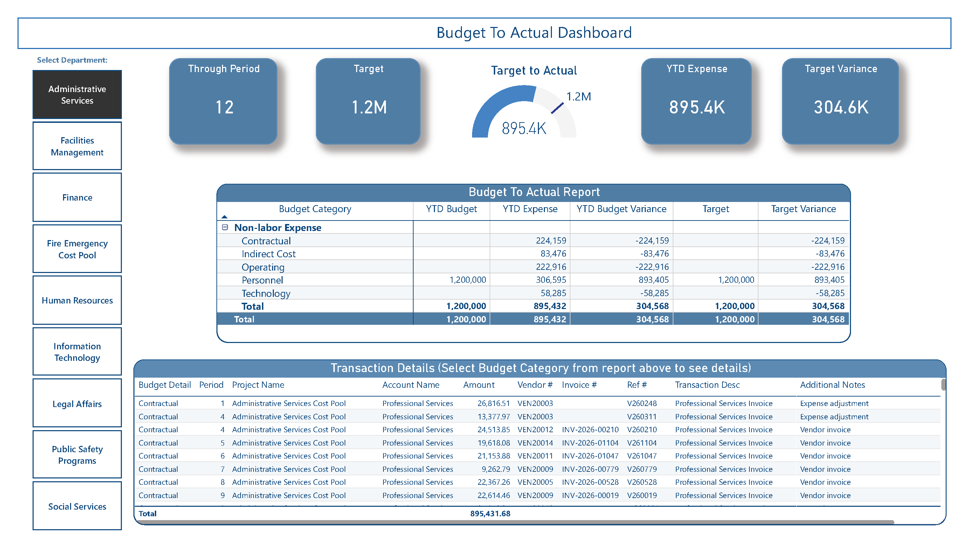Viewport: 969px width, 560px height.
Task: Click the Personnel YTD Budget 1,200,000 value
Action: pos(468,280)
